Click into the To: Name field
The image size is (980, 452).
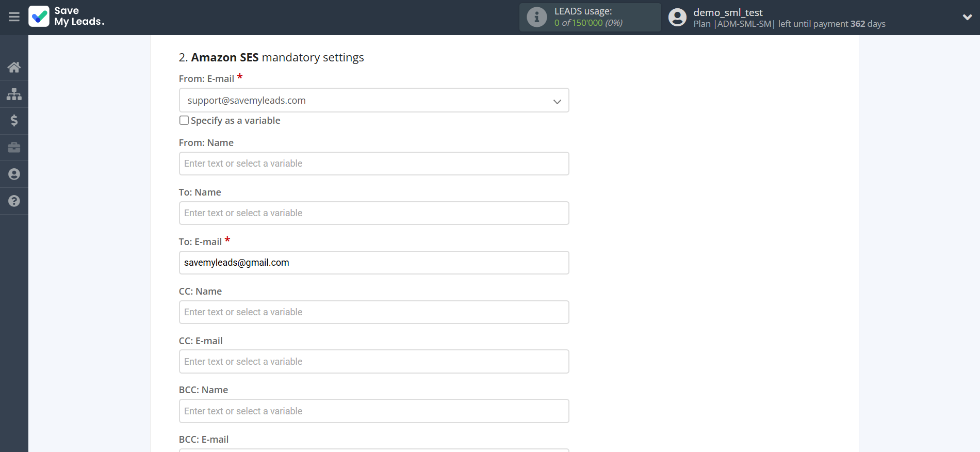[x=373, y=213]
